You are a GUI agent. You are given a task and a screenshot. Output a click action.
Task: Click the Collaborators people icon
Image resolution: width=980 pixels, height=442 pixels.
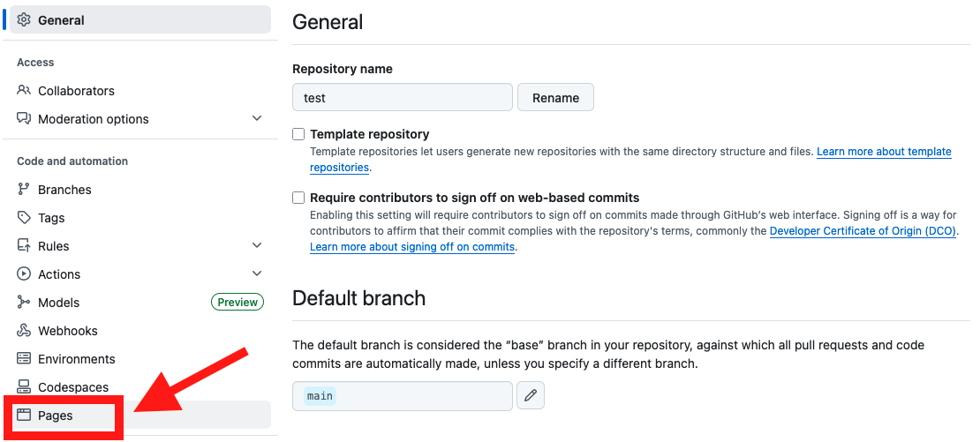click(24, 91)
